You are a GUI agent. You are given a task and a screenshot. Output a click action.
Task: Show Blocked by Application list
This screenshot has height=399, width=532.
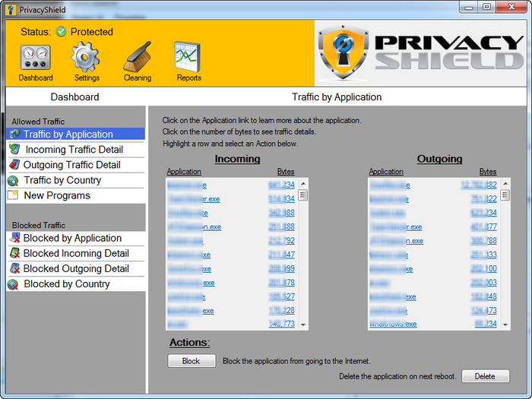(x=76, y=238)
